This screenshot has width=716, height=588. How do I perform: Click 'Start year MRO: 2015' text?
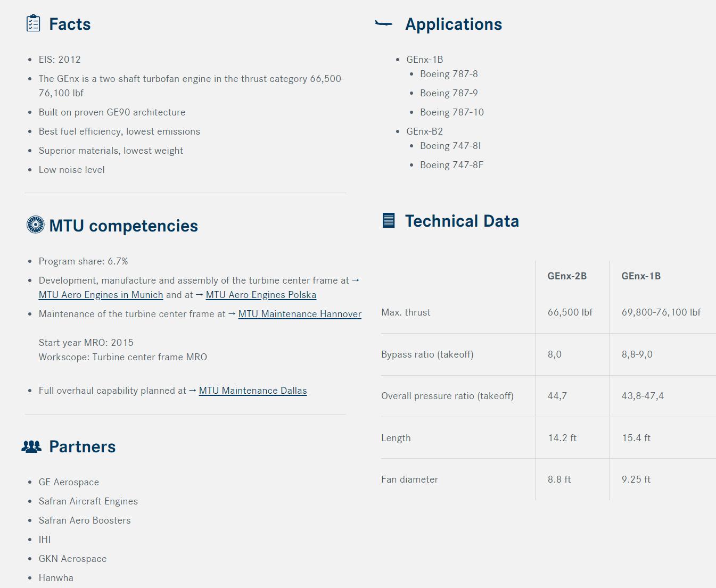86,343
